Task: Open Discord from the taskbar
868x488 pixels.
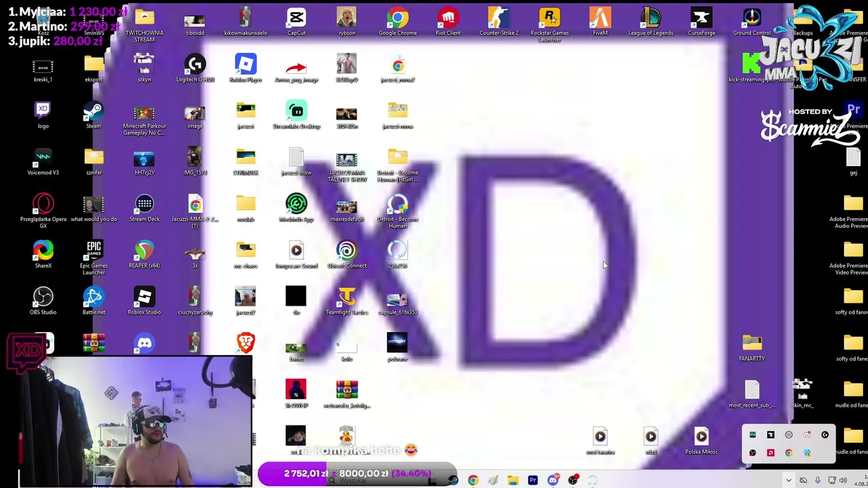Action: coord(553,481)
